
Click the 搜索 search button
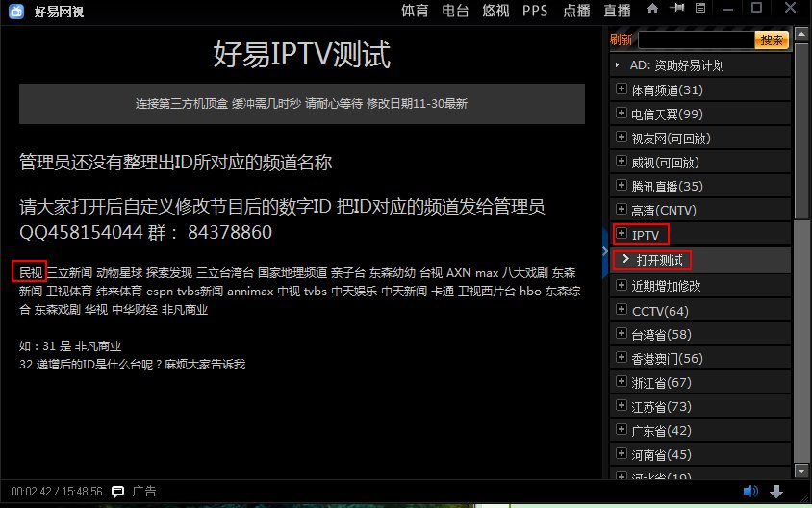point(772,39)
